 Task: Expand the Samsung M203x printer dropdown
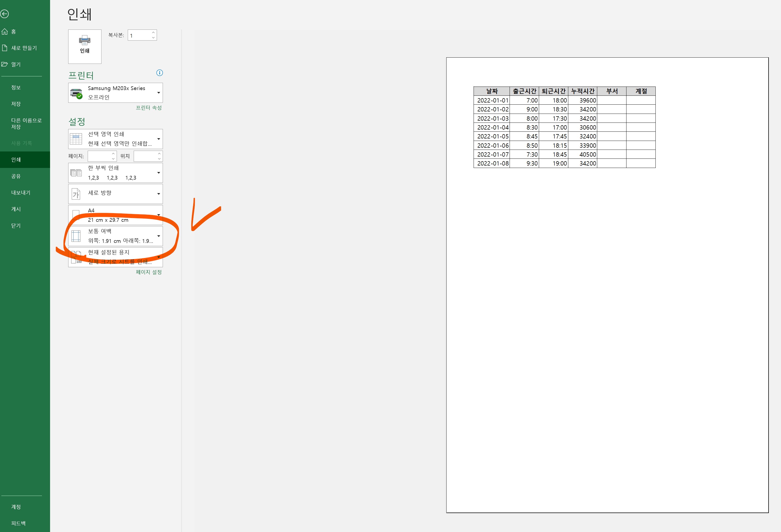click(x=159, y=93)
